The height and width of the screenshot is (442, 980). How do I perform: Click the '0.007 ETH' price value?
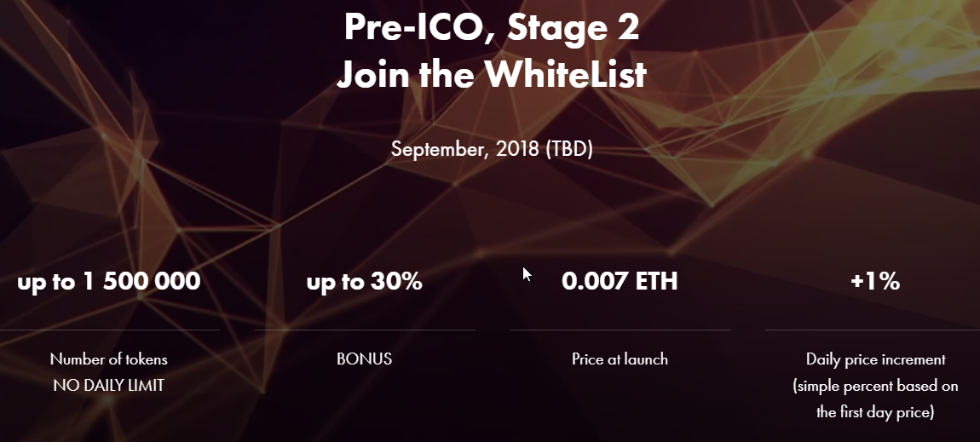(x=620, y=282)
